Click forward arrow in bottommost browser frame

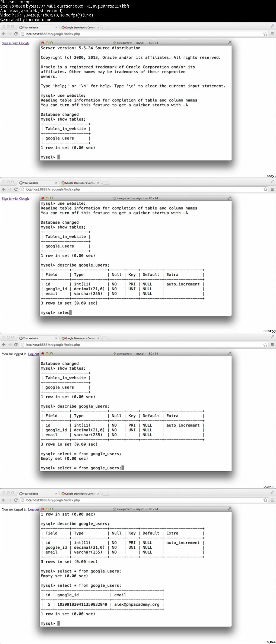click(10, 500)
